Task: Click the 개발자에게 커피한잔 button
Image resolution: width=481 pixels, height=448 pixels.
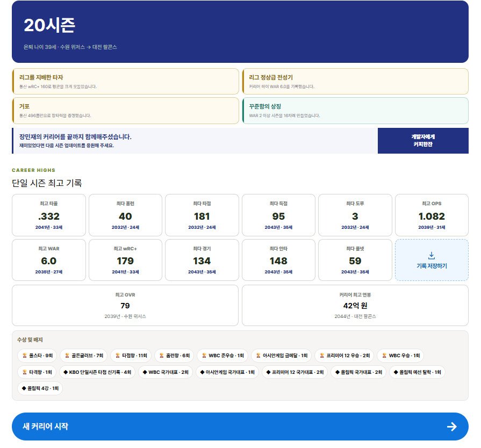Action: tap(423, 140)
